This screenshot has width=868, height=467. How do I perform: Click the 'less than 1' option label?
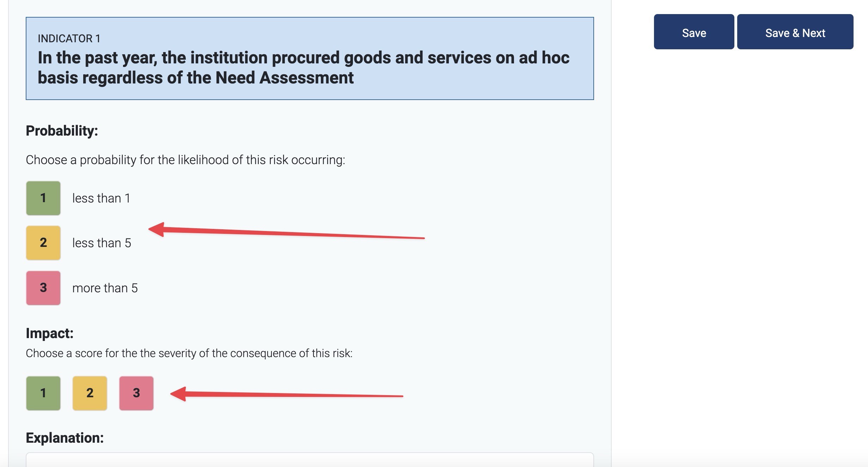point(101,198)
